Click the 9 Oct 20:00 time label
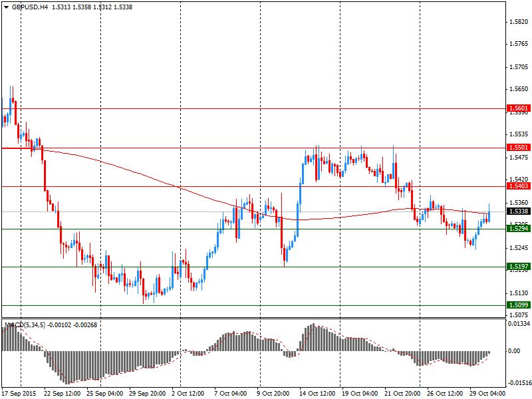This screenshot has height=399, width=532. [273, 394]
